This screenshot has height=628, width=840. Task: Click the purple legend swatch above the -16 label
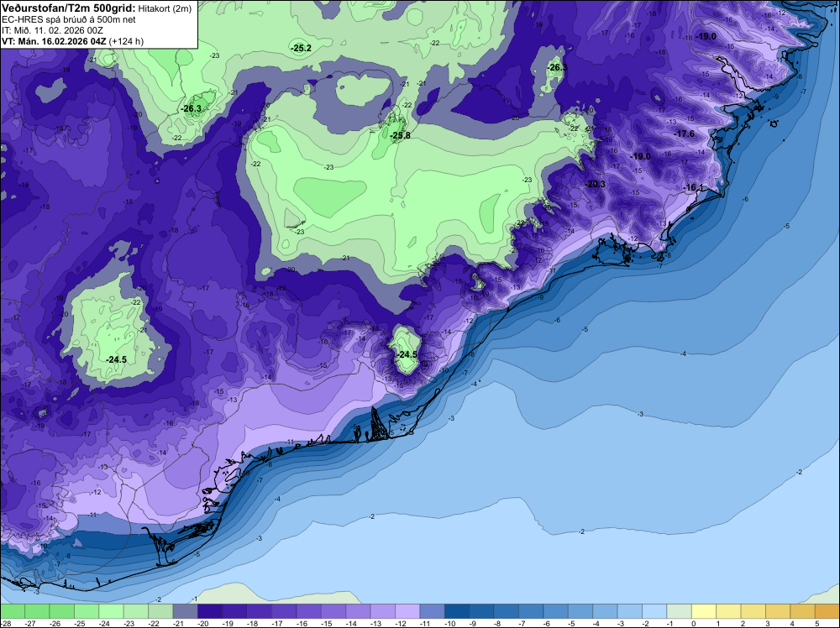pyautogui.click(x=308, y=611)
